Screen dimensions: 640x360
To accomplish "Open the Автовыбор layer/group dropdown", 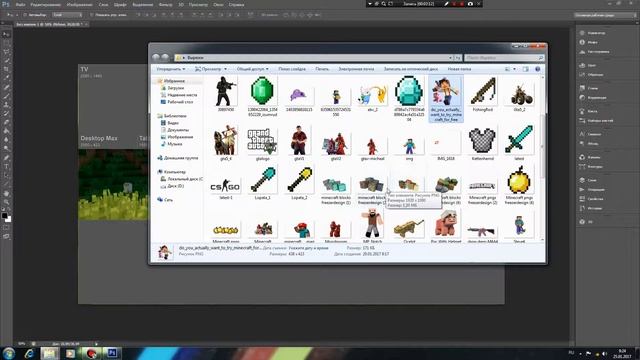I will (x=67, y=15).
